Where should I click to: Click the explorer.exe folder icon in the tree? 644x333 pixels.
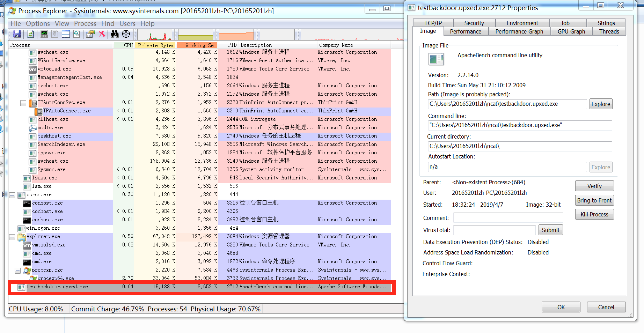click(22, 237)
